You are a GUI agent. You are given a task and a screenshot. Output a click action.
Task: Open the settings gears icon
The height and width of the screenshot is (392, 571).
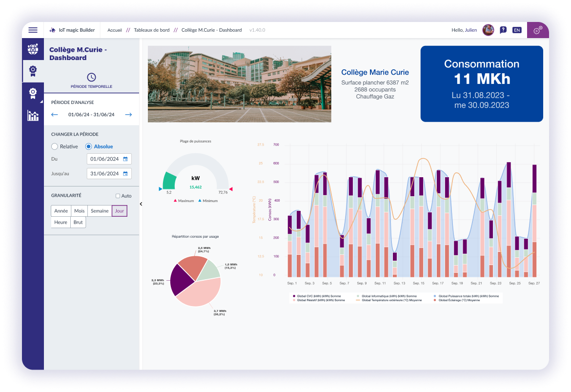[538, 30]
